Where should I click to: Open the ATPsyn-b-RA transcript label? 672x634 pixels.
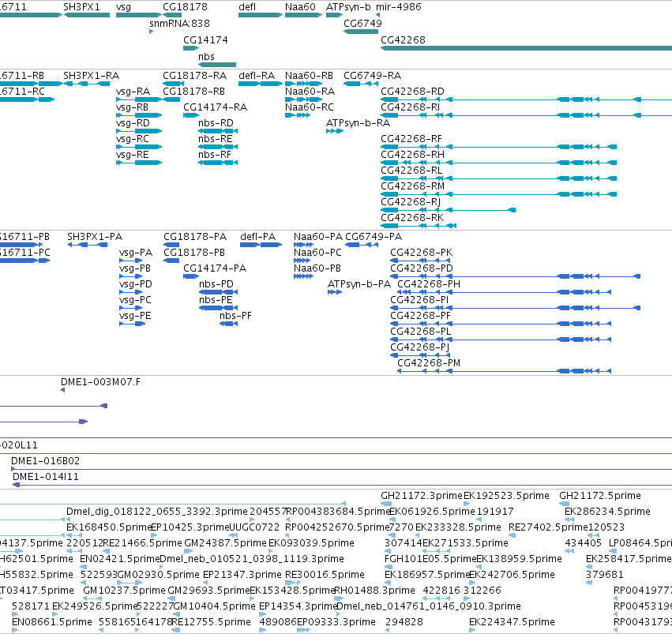coord(358,123)
